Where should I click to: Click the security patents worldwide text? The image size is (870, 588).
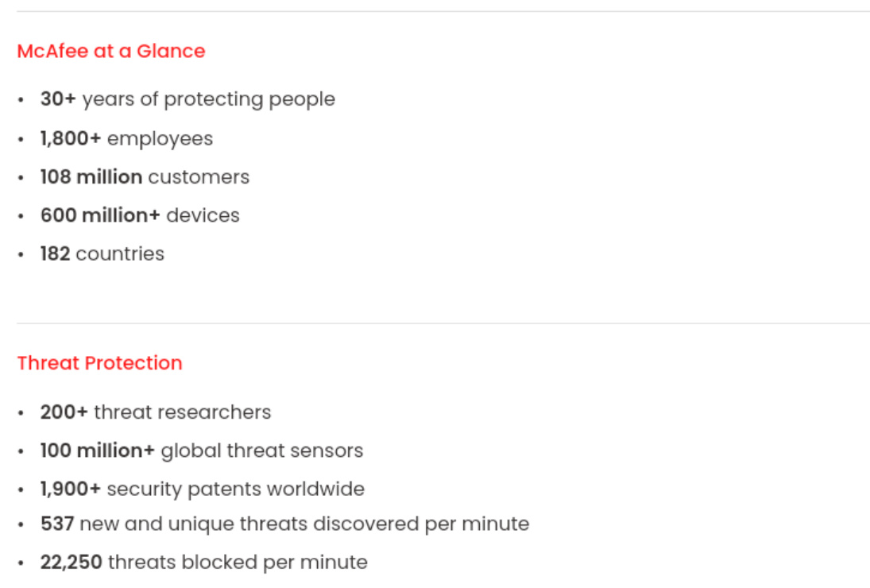[235, 489]
